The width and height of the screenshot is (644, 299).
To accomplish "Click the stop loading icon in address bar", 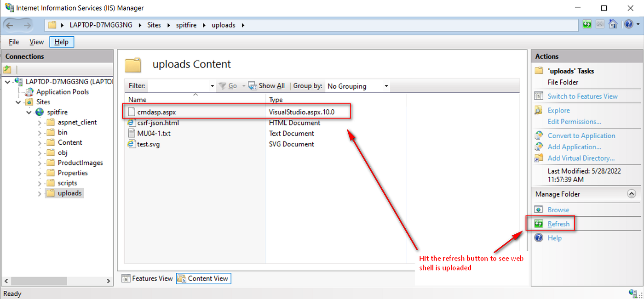I will [600, 24].
